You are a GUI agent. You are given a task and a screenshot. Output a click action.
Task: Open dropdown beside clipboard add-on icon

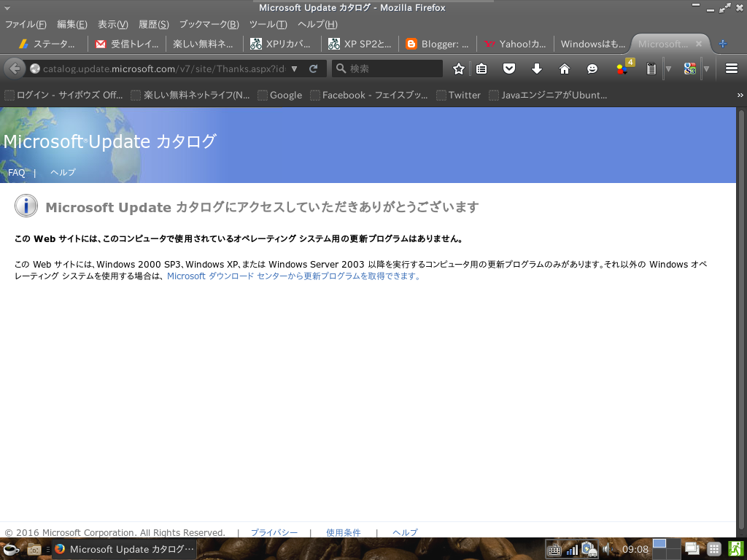click(668, 69)
